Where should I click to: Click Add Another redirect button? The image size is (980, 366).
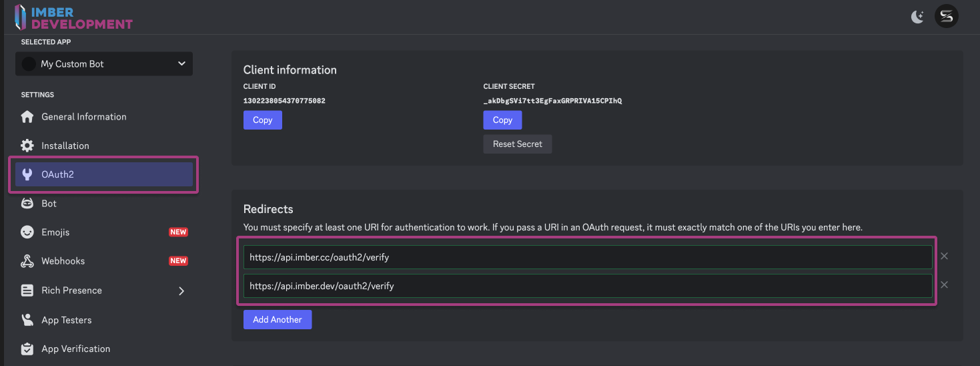tap(277, 320)
